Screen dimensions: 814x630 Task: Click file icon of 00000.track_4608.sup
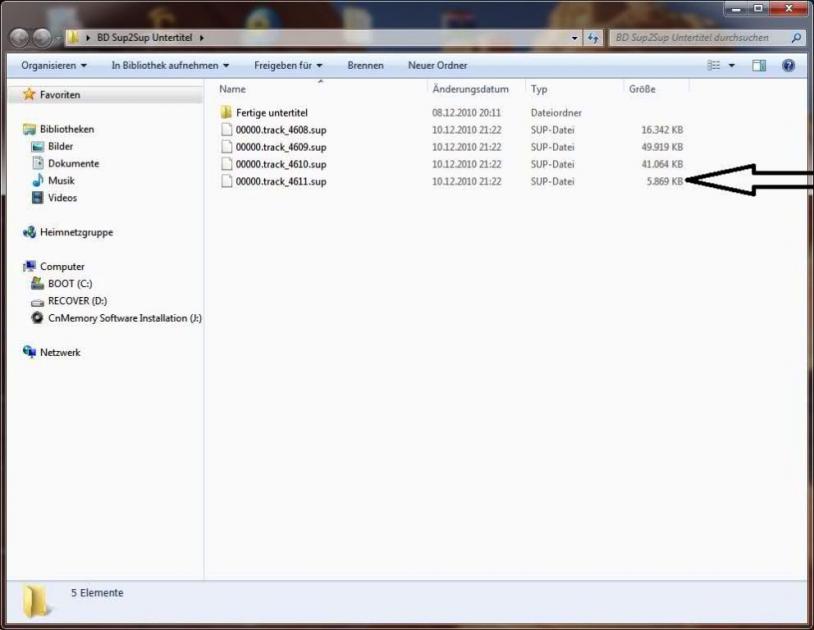pyautogui.click(x=226, y=130)
